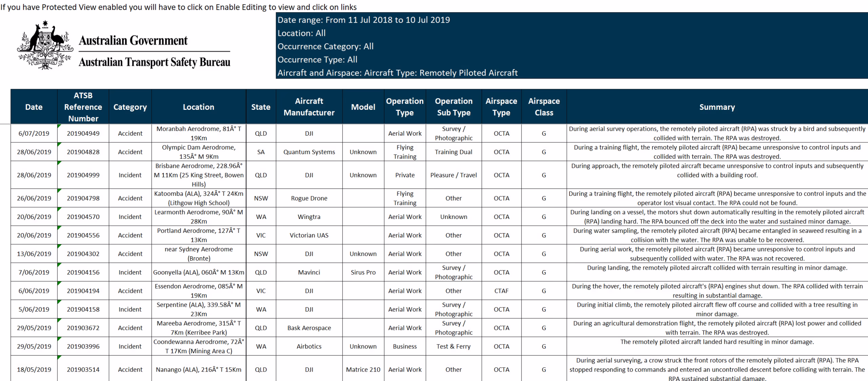
Task: Select the Essendon Aerodrome location cell
Action: [199, 291]
